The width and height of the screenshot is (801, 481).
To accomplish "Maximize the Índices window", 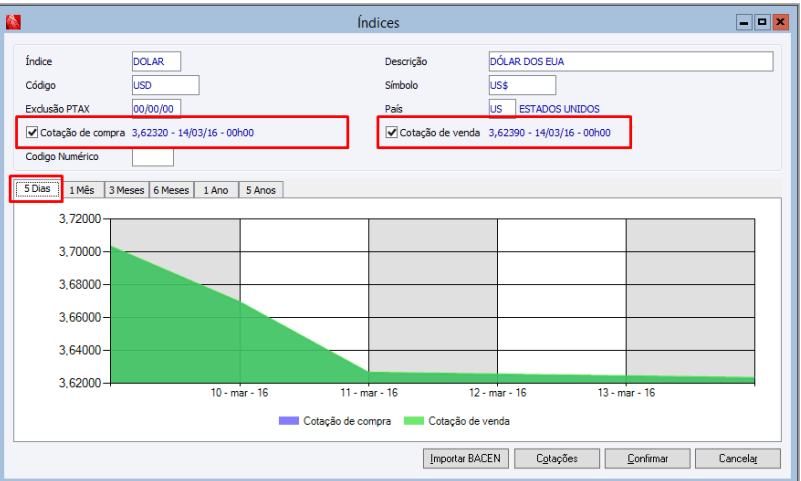I will pos(762,22).
